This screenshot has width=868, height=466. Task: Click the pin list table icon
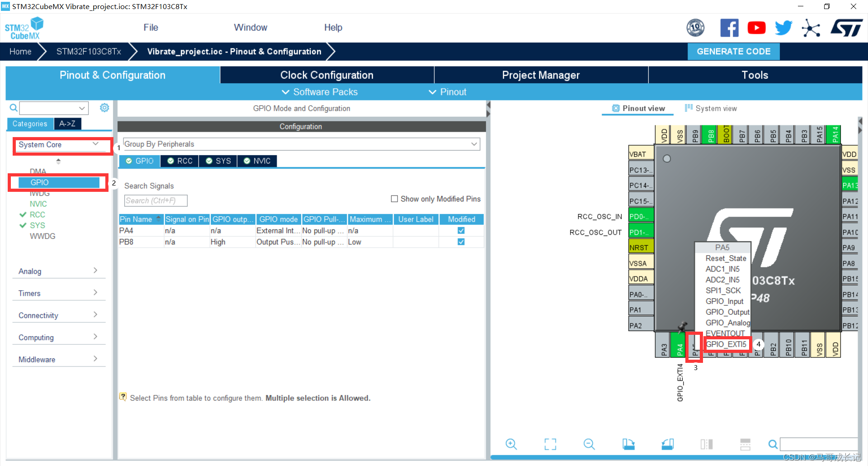(x=745, y=444)
